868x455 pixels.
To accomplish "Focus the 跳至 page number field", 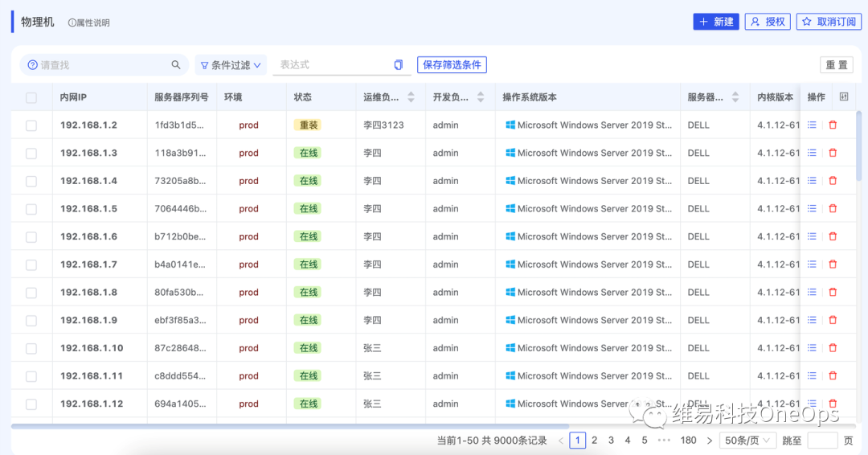I will 822,441.
